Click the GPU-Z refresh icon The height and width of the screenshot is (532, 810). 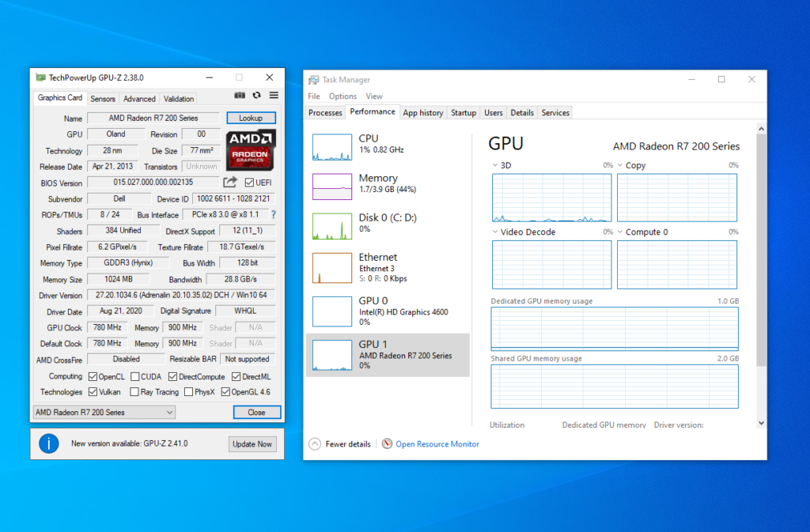coord(256,96)
